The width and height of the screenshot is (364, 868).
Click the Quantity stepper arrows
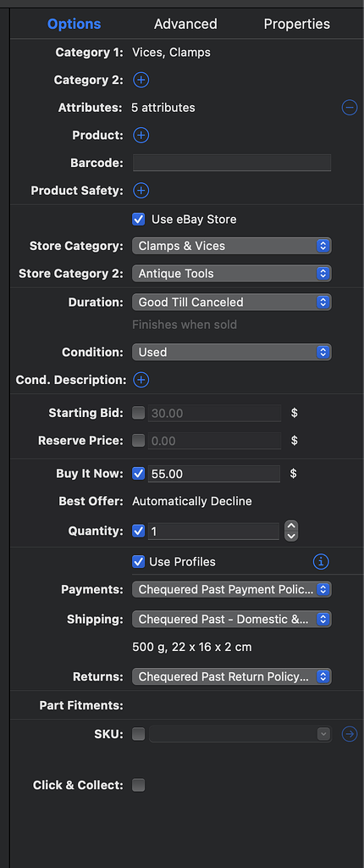click(x=291, y=531)
